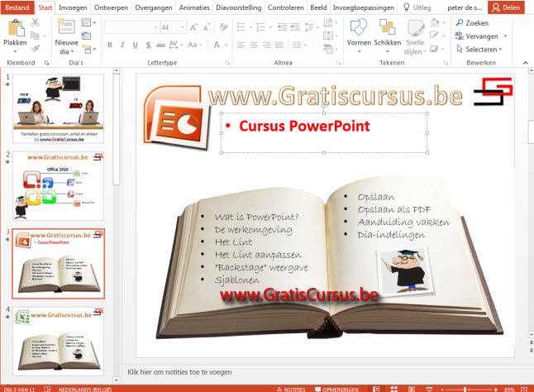Viewport: 534px width, 392px height.
Task: Click the line spacing icon
Action: pyautogui.click(x=309, y=27)
